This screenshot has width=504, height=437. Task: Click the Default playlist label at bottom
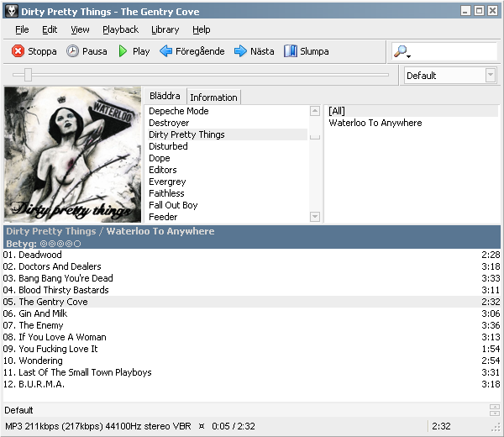click(18, 410)
